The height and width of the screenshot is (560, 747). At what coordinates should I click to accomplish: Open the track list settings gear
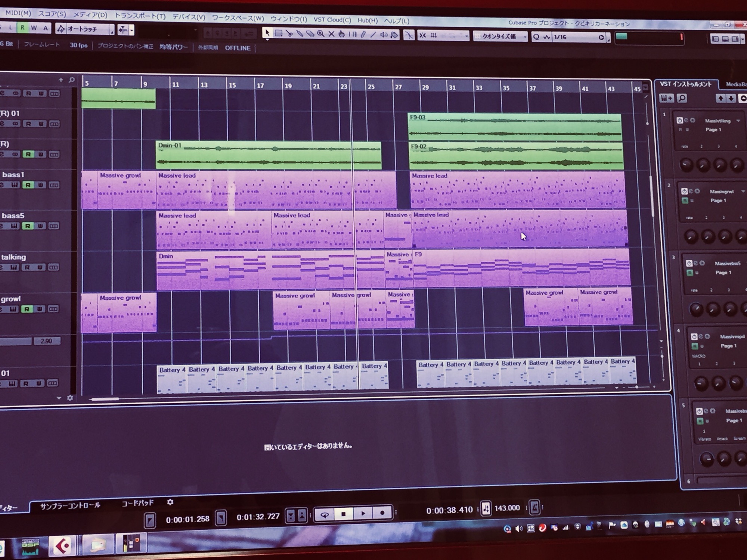(x=69, y=398)
